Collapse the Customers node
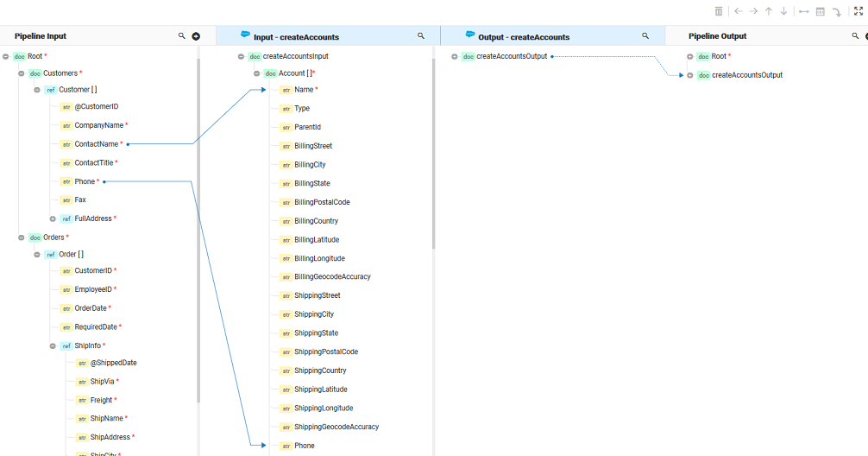 click(x=21, y=73)
